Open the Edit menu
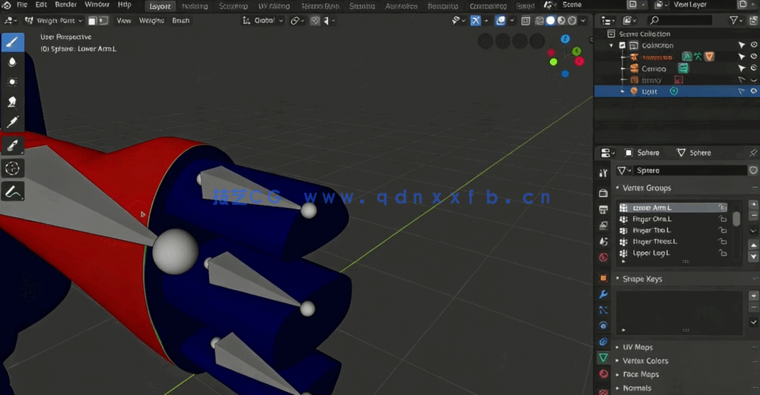Viewport: 760px width, 395px height. (x=41, y=5)
